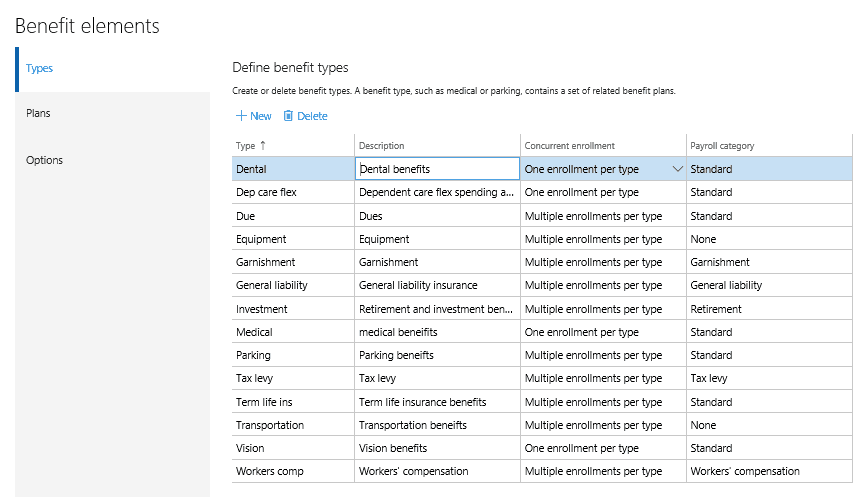865x497 pixels.
Task: Select the Workers comp type cell
Action: click(293, 472)
